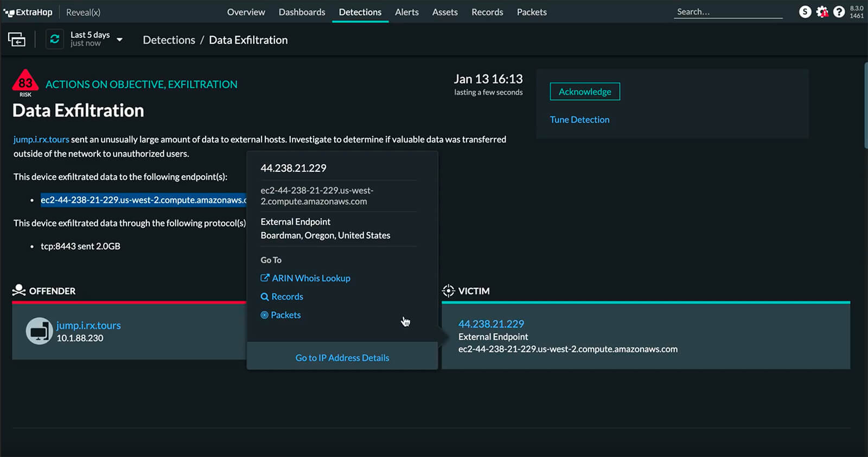Image resolution: width=868 pixels, height=457 pixels.
Task: Click in the Search field
Action: point(728,12)
